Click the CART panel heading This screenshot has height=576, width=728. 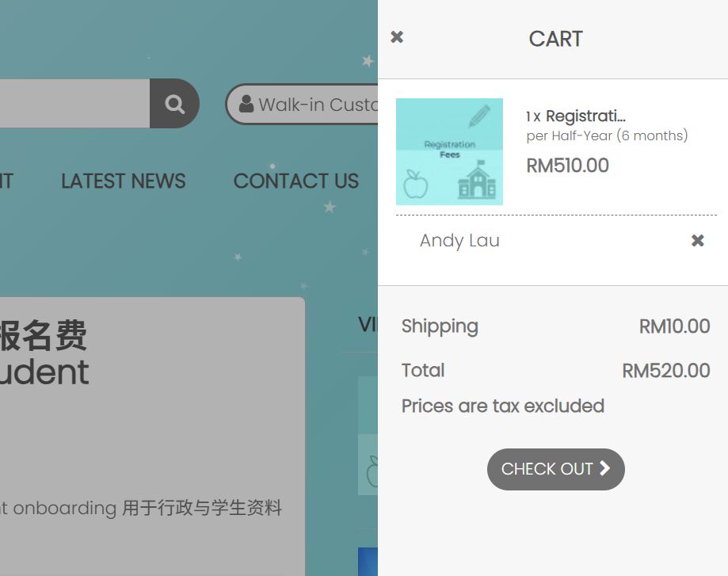click(x=555, y=39)
